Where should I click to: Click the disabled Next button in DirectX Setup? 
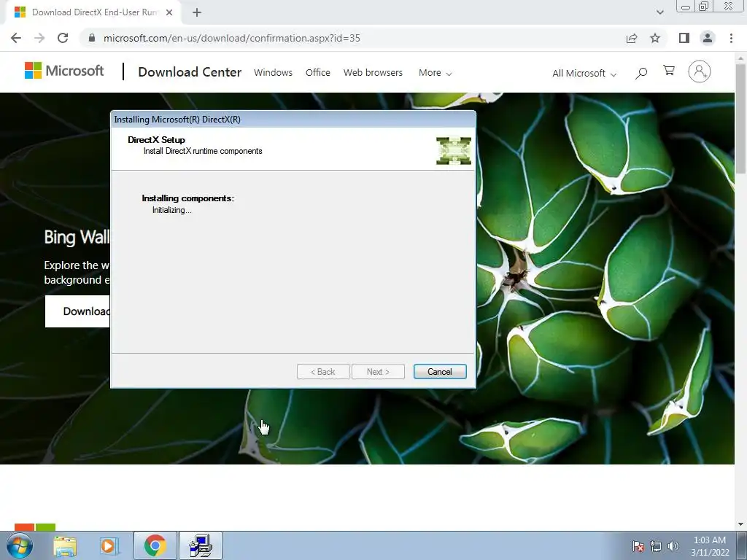[x=379, y=371]
